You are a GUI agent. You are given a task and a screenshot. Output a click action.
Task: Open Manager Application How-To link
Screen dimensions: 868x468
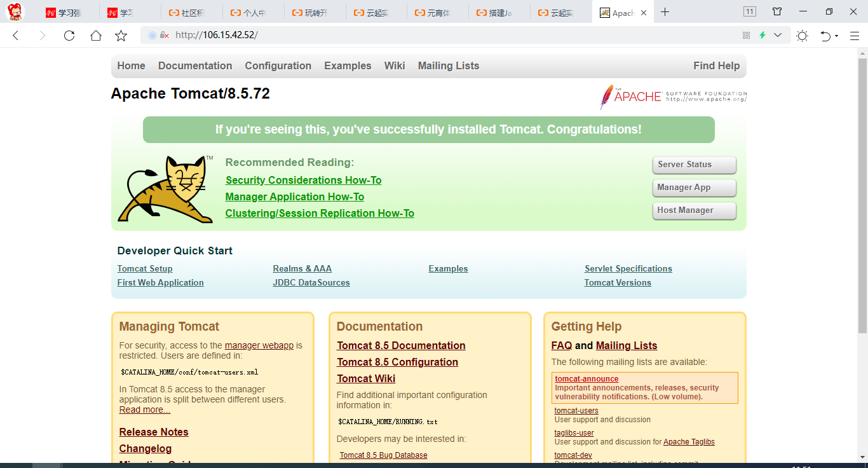click(x=295, y=197)
